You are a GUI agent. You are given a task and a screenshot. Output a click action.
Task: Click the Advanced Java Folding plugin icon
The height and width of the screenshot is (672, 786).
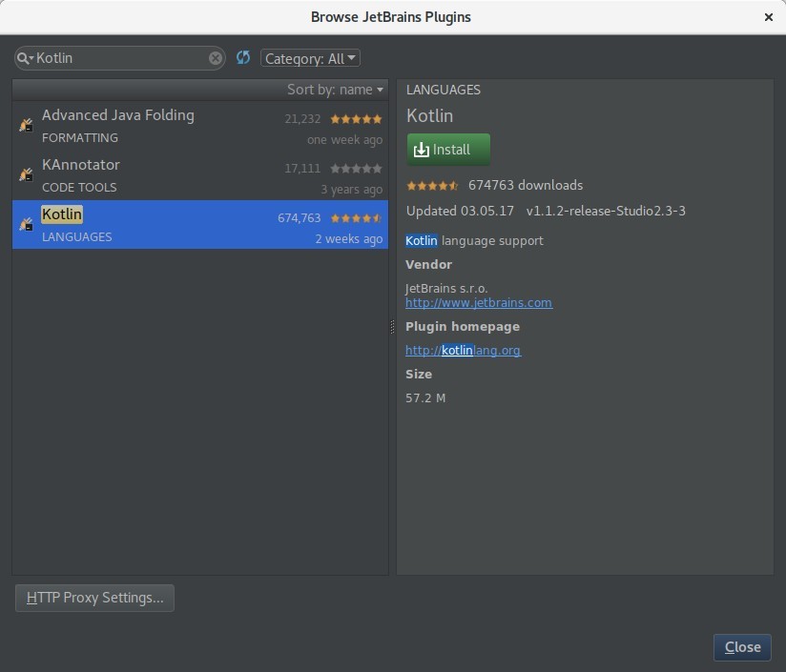[x=27, y=125]
